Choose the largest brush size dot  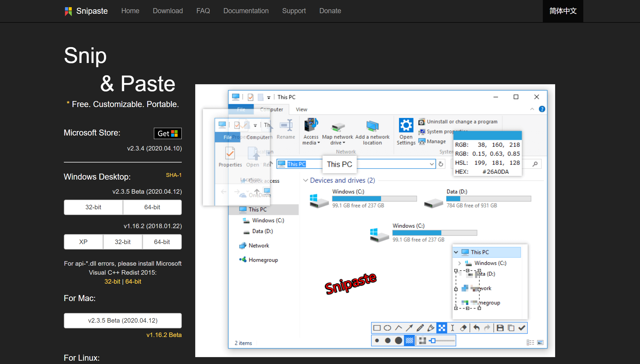pos(399,341)
